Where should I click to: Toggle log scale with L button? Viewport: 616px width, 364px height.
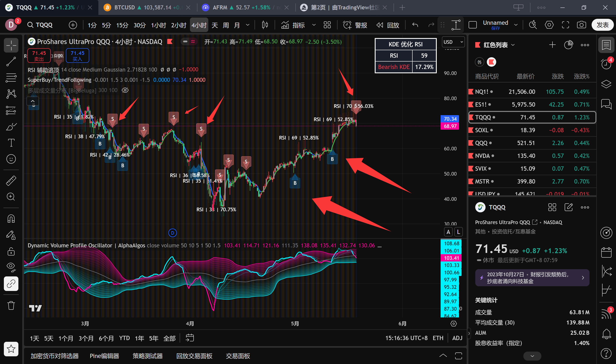click(458, 232)
